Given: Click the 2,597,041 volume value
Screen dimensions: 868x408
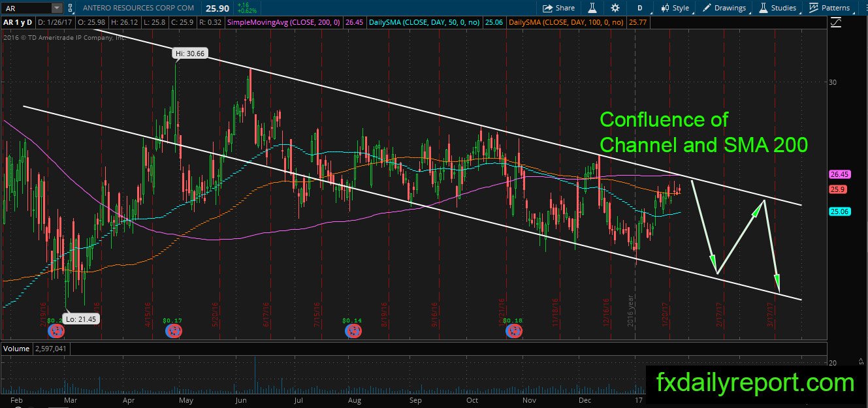Looking at the screenshot, I should click(x=51, y=349).
